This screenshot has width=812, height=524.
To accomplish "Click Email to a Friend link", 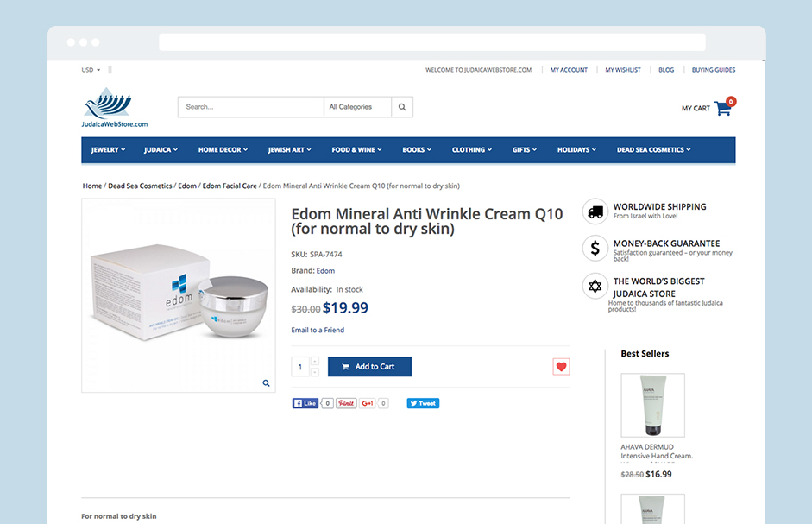I will coord(318,330).
